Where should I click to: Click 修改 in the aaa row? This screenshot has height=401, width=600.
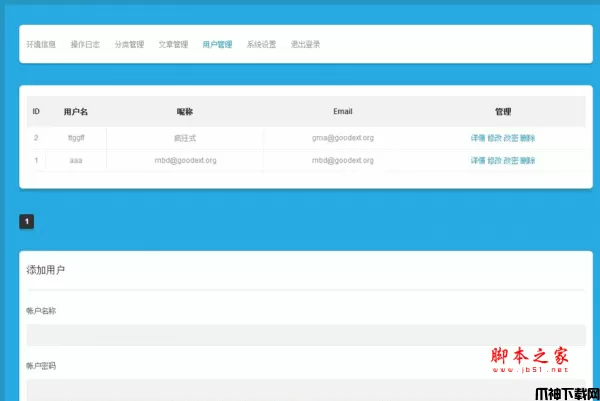[x=494, y=161]
